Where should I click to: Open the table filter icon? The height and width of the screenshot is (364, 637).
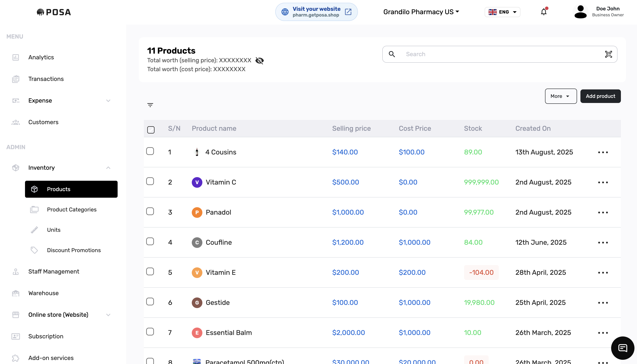(x=150, y=105)
